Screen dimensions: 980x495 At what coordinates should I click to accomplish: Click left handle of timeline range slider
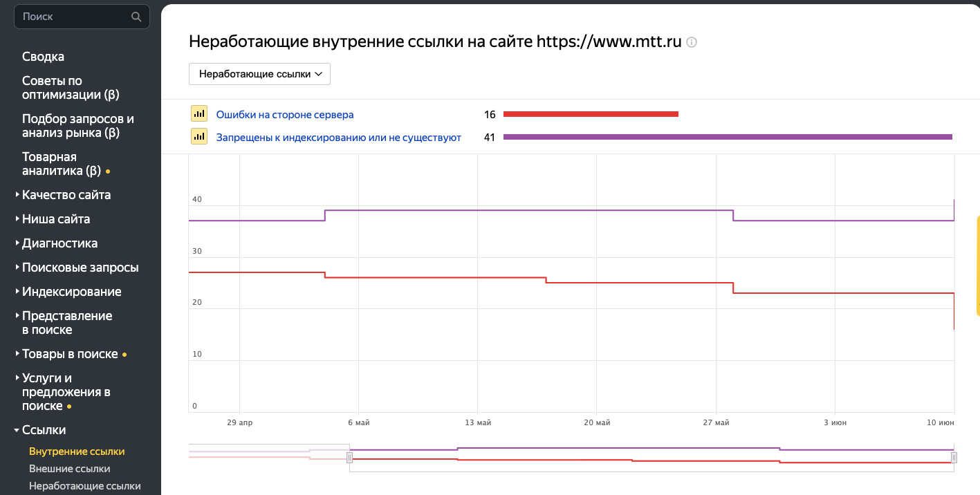pyautogui.click(x=349, y=457)
